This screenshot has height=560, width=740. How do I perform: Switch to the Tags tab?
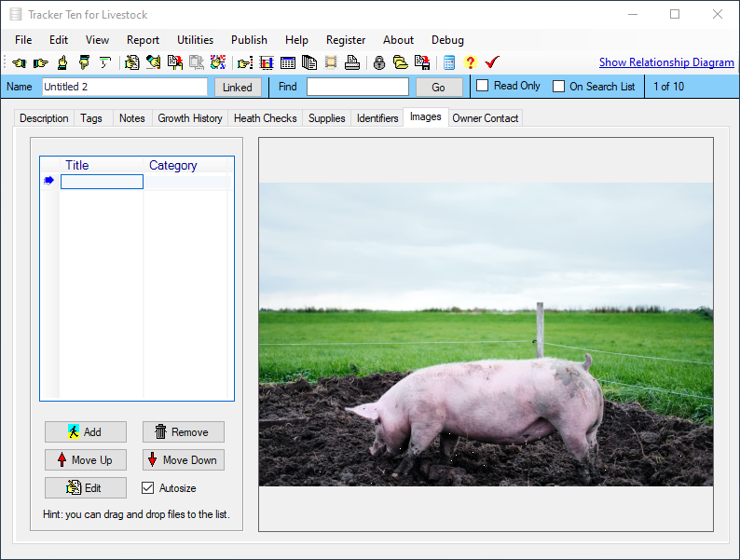pos(91,118)
